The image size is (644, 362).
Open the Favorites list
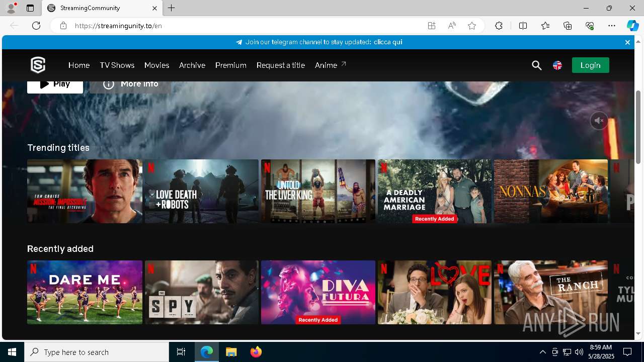(545, 26)
